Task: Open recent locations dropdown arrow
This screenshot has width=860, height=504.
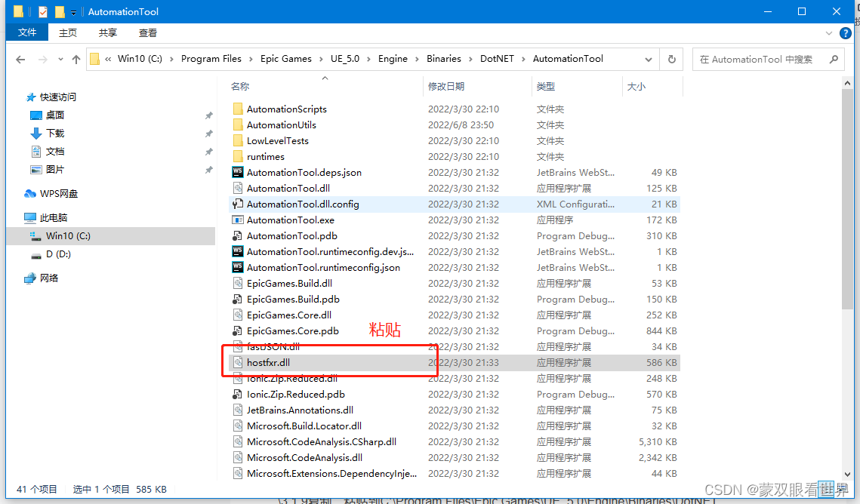Action: coord(60,59)
